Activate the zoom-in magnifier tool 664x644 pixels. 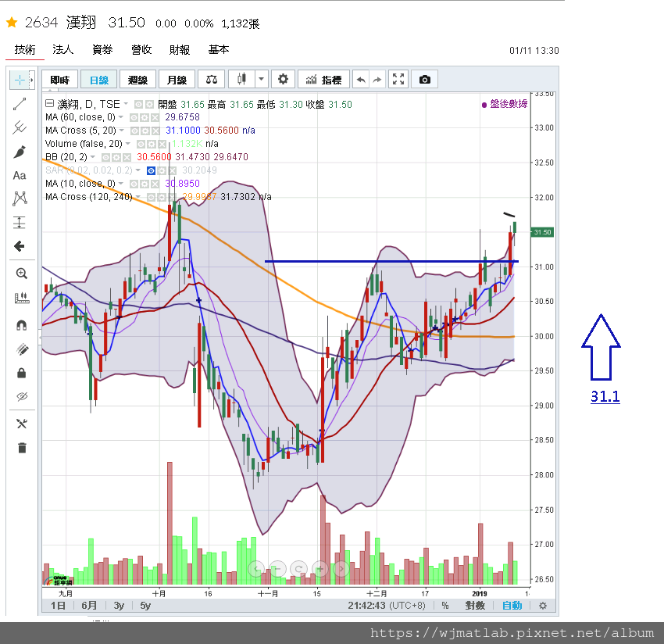pos(22,274)
